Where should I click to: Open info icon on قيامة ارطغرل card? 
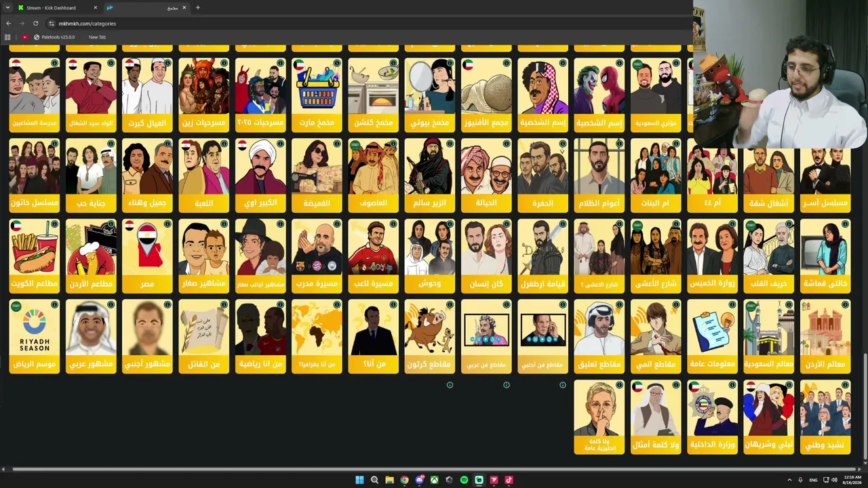coord(563,224)
